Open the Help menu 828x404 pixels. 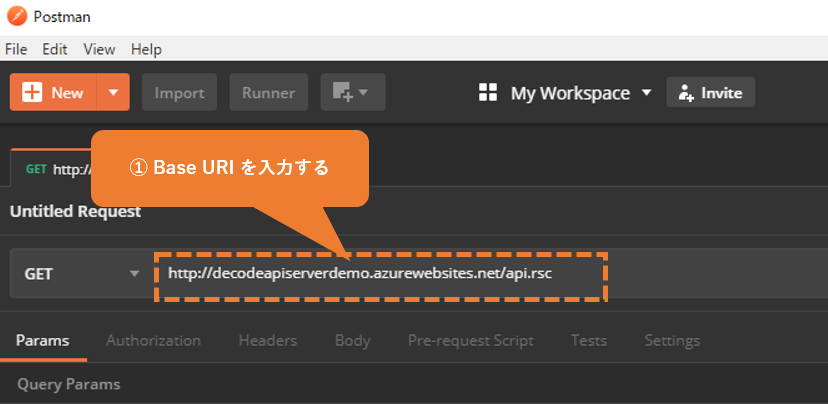pos(146,49)
